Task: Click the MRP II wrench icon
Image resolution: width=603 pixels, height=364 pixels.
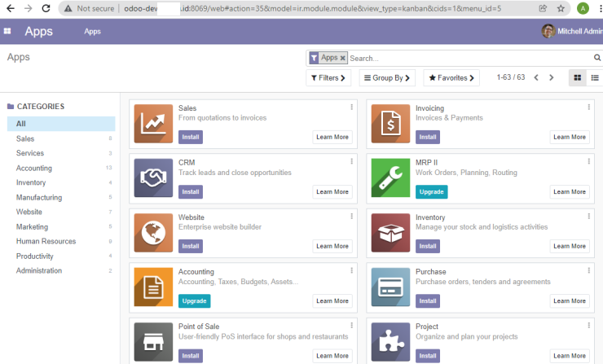Action: pyautogui.click(x=390, y=178)
